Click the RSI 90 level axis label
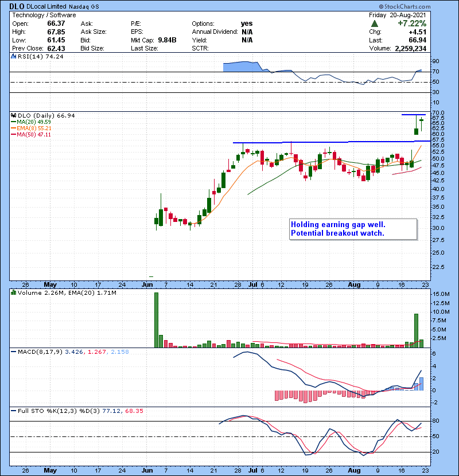 (x=435, y=61)
